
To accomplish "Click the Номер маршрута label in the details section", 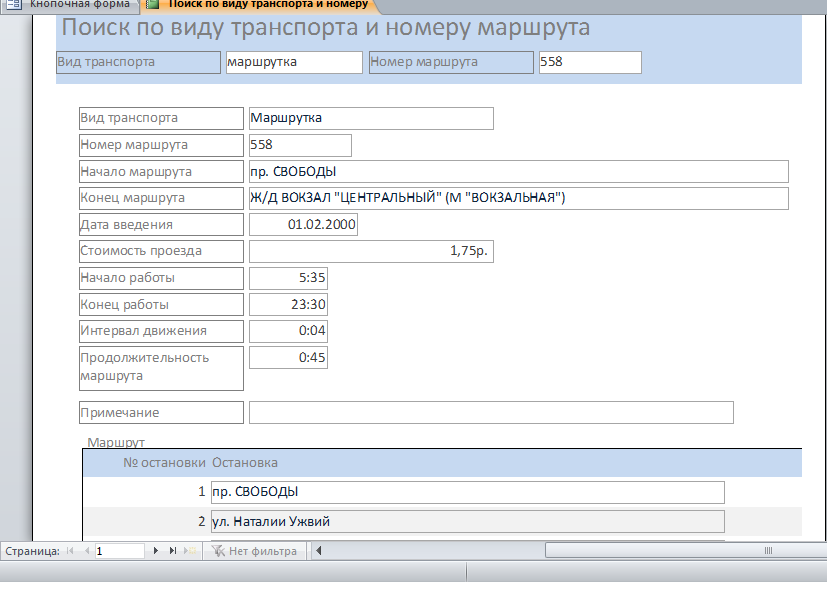I will coord(161,145).
